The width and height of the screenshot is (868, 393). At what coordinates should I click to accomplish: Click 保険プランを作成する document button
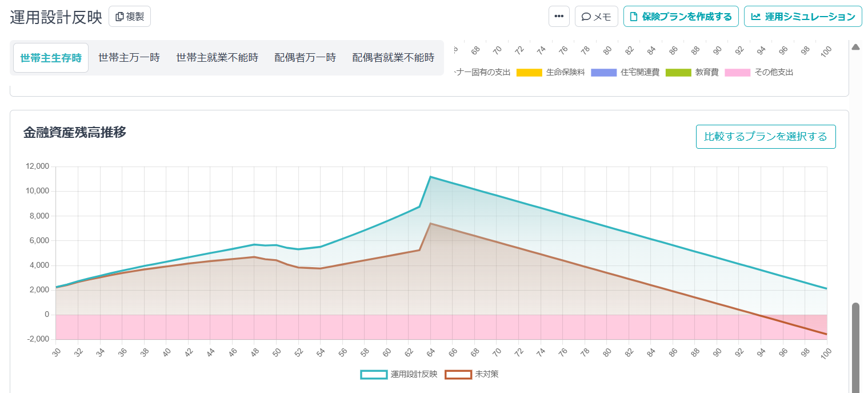[681, 17]
